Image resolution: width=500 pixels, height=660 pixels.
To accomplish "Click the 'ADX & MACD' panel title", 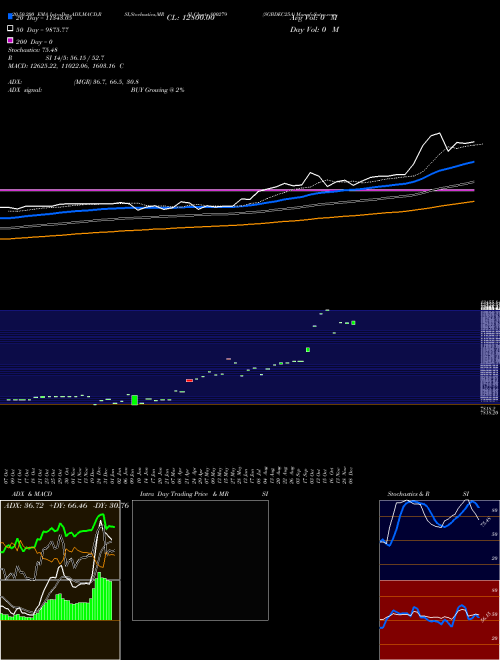I will [x=32, y=494].
